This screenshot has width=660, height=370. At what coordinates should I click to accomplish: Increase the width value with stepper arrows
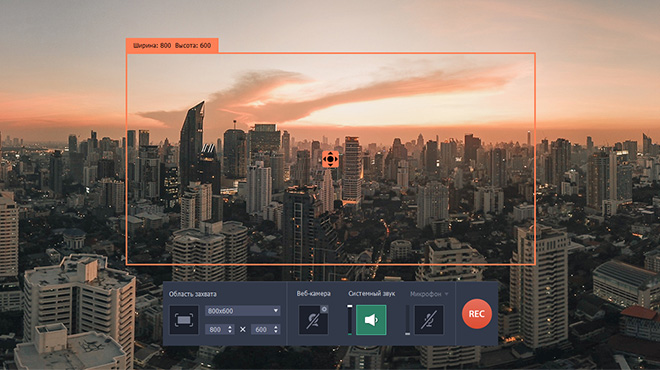click(x=230, y=327)
